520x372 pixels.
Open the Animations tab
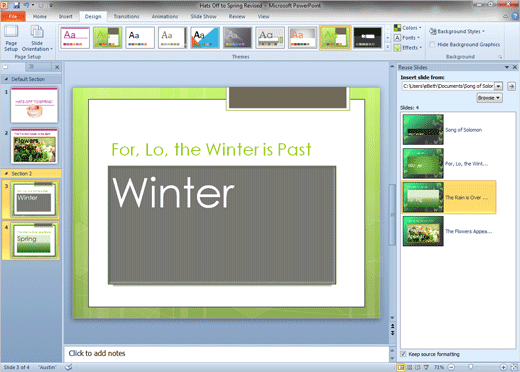(x=165, y=16)
